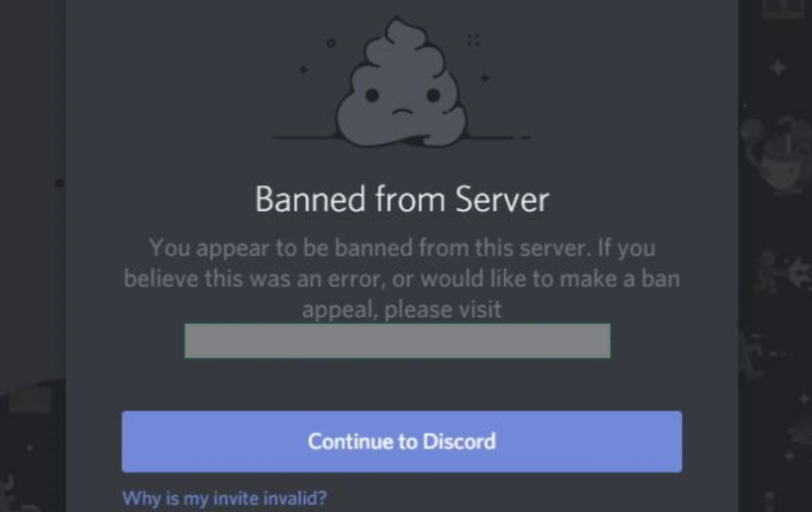This screenshot has width=812, height=512.
Task: Click the dark dot on the left background
Action: point(59,183)
